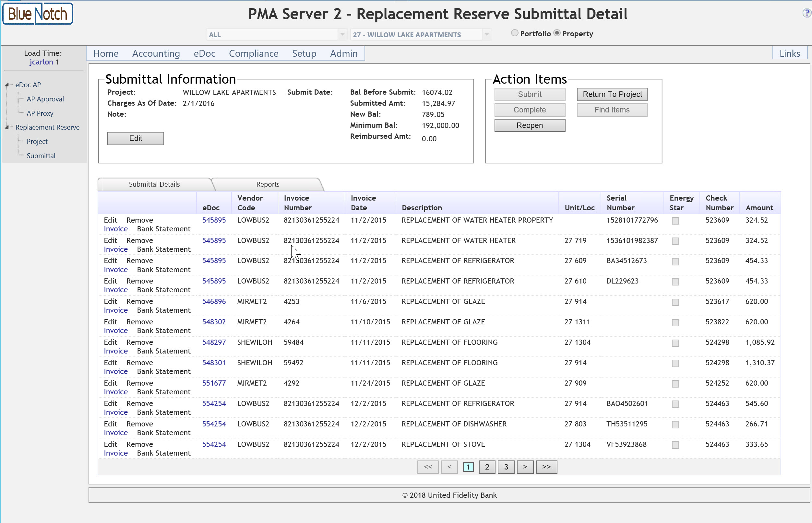The image size is (812, 523).
Task: Check Energy Star for the dishwasher replacement row
Action: tap(675, 424)
